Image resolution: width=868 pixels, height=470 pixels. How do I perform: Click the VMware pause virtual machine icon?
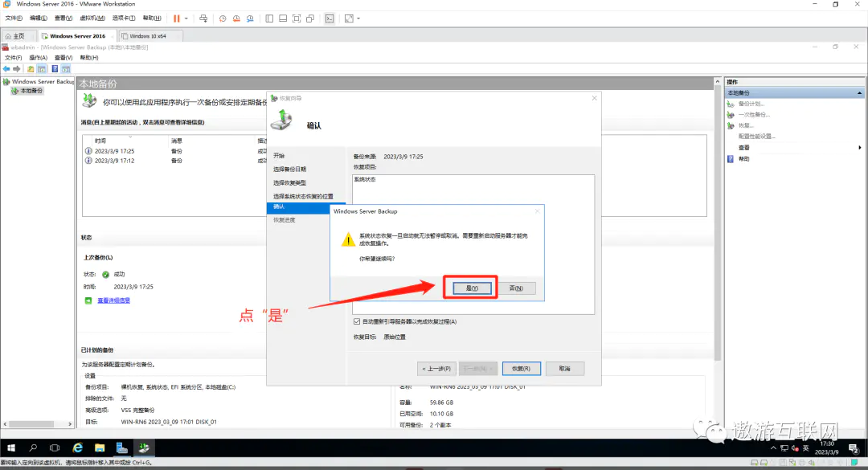[177, 18]
